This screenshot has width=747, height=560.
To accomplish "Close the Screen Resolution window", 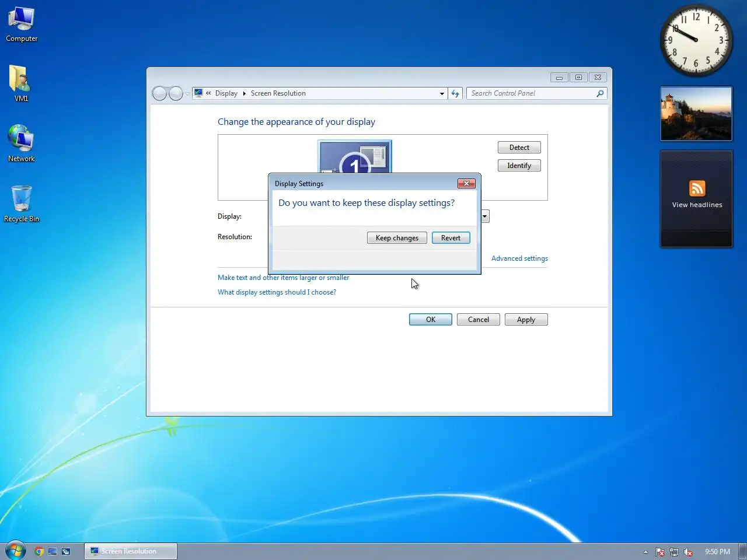I will coord(598,77).
